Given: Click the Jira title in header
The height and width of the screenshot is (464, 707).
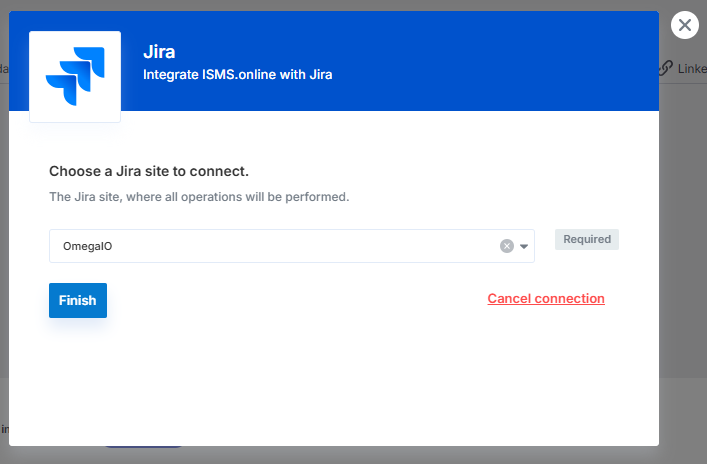Looking at the screenshot, I should point(159,51).
